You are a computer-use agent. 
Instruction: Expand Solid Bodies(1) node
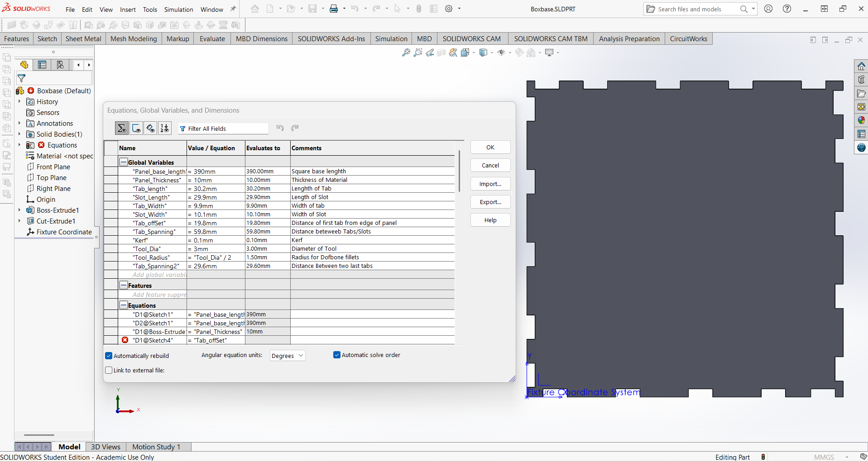point(19,134)
